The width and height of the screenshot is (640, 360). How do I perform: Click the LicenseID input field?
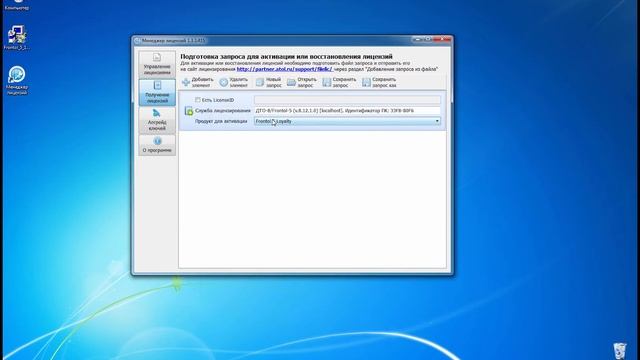coord(347,100)
